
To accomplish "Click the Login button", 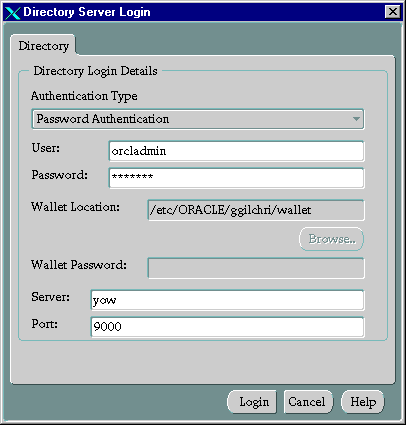I will [x=252, y=402].
